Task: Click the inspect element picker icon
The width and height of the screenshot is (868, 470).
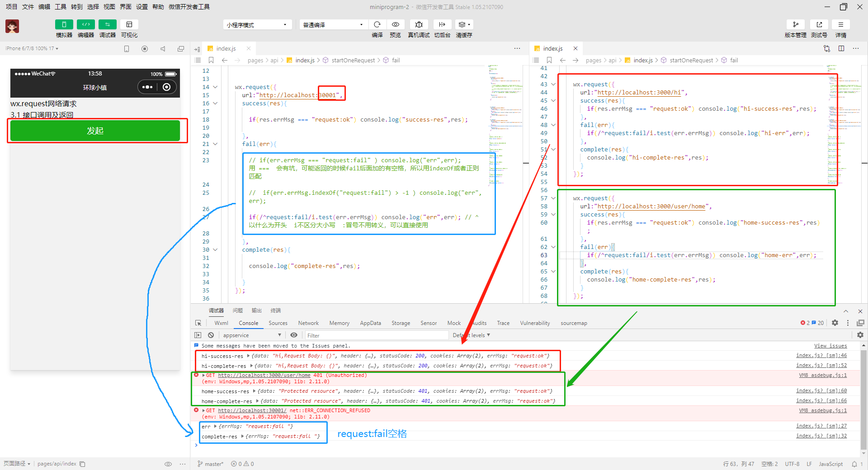Action: 198,323
